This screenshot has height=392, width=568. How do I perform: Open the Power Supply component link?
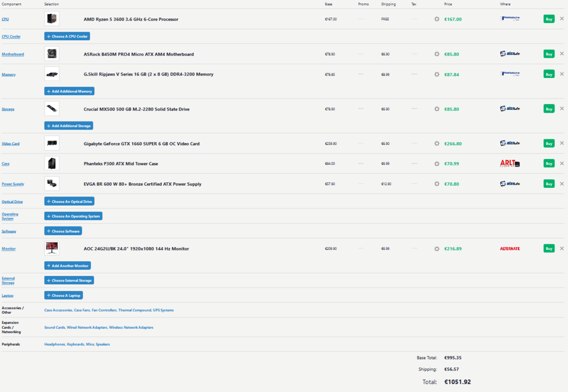(13, 184)
